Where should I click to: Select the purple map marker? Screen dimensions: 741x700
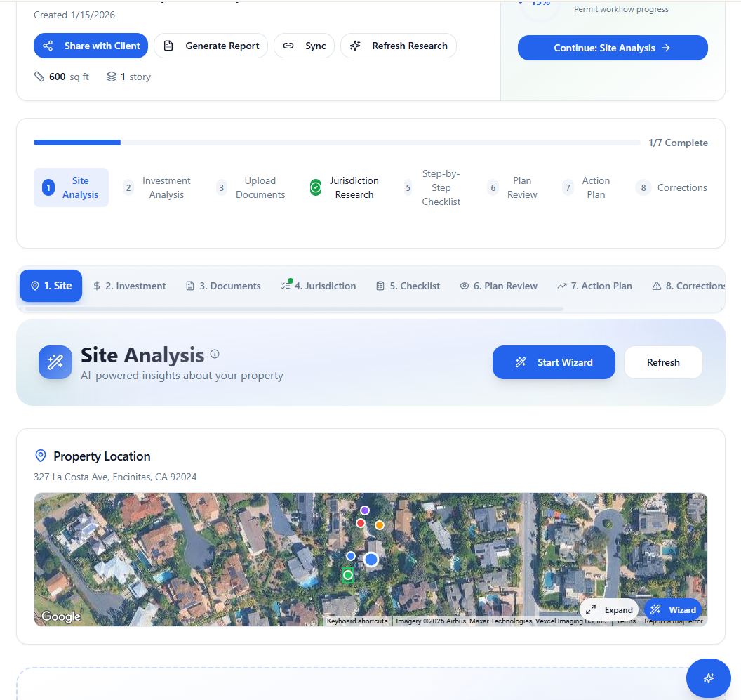pos(365,510)
